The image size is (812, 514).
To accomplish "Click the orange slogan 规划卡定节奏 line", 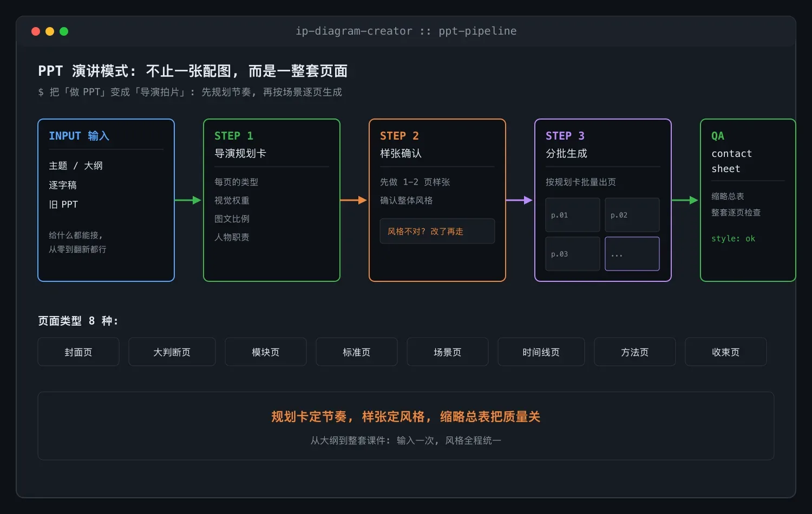I will coord(406,417).
